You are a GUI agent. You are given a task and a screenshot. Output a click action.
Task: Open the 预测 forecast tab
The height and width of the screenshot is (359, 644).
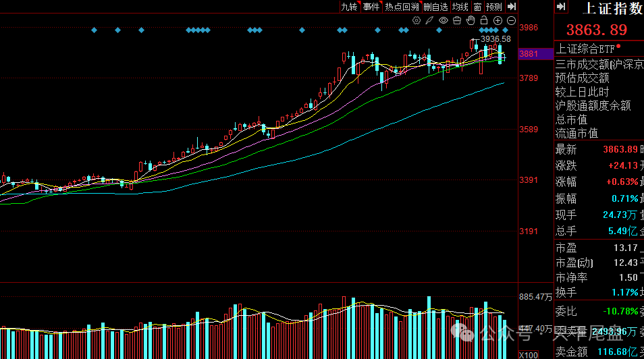(x=494, y=7)
